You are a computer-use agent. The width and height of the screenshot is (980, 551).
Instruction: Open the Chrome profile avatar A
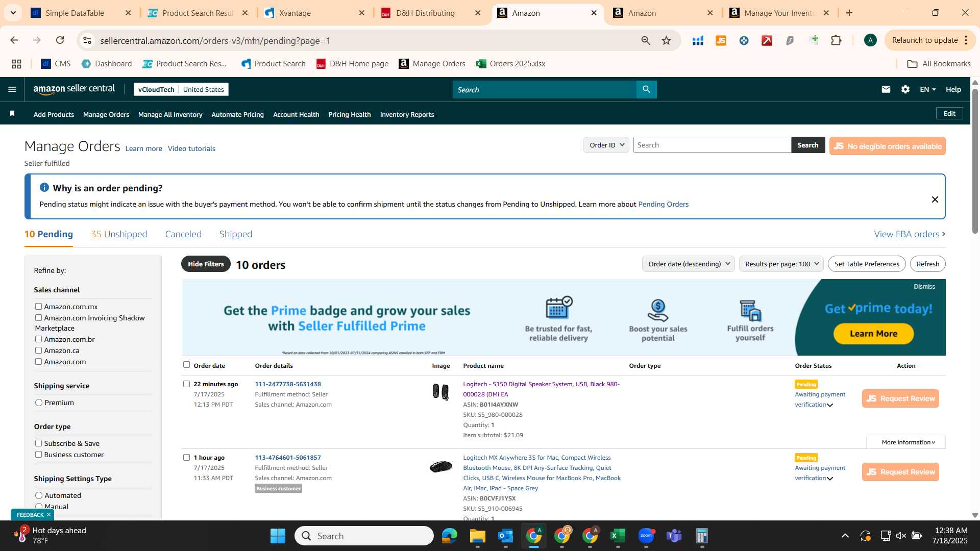pyautogui.click(x=870, y=40)
